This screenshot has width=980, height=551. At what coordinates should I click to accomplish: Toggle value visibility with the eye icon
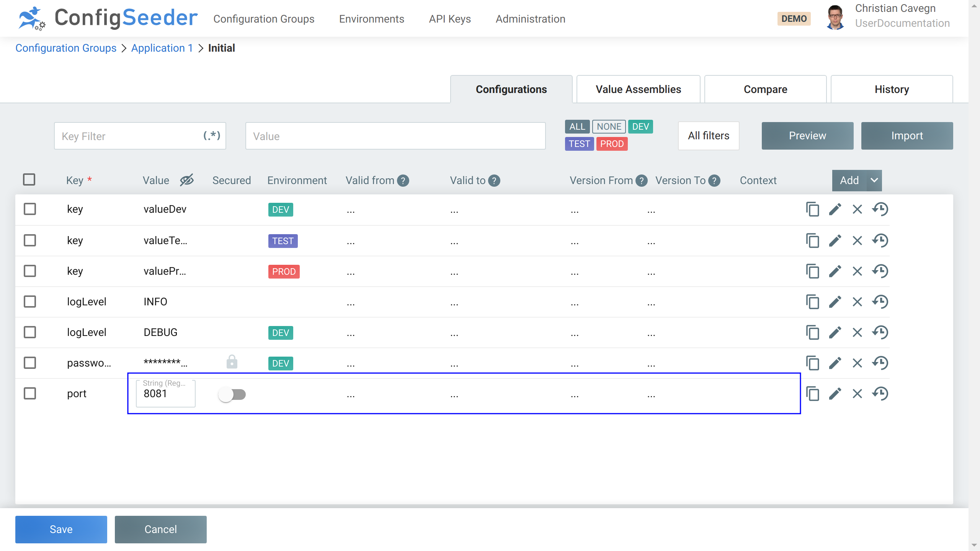point(186,180)
